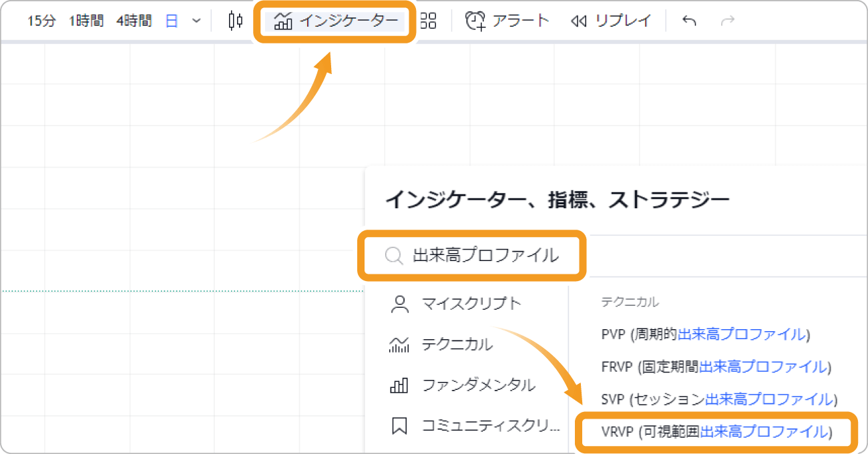Open the candlestick chart type selector
Viewport: 868px width, 454px height.
[235, 21]
